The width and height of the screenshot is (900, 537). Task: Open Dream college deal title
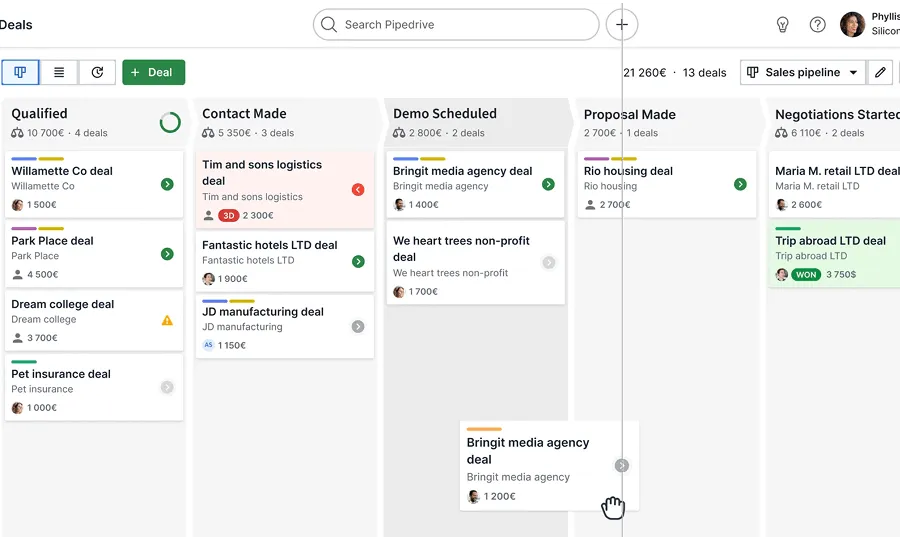tap(63, 304)
